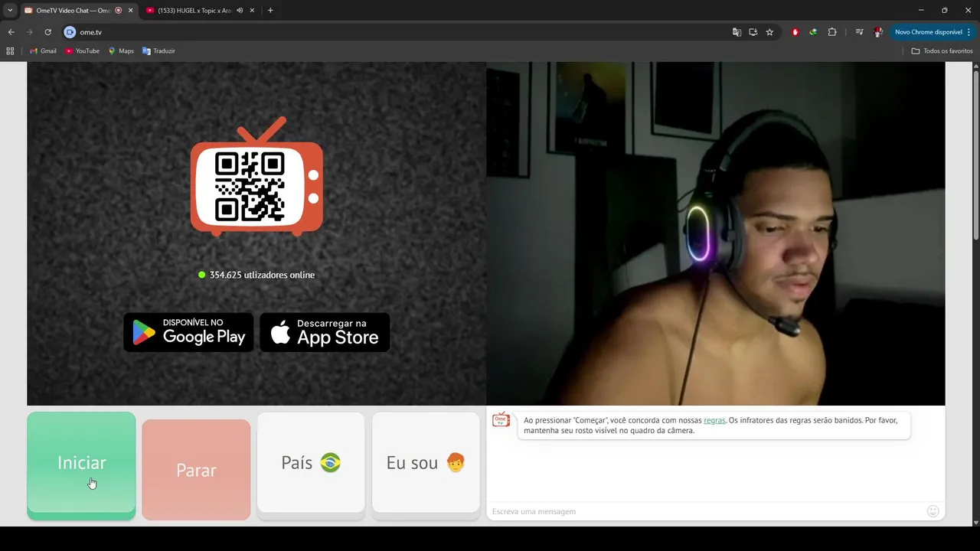Open the regras rules link
The height and width of the screenshot is (551, 980).
pyautogui.click(x=714, y=420)
